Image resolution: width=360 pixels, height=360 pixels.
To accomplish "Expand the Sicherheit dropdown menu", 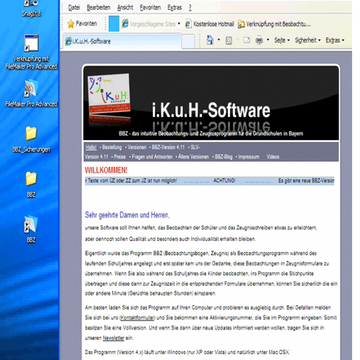I will click(307, 40).
